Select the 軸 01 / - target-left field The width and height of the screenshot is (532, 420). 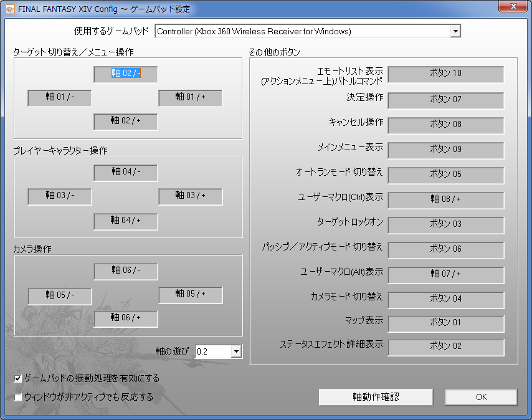pyautogui.click(x=60, y=98)
